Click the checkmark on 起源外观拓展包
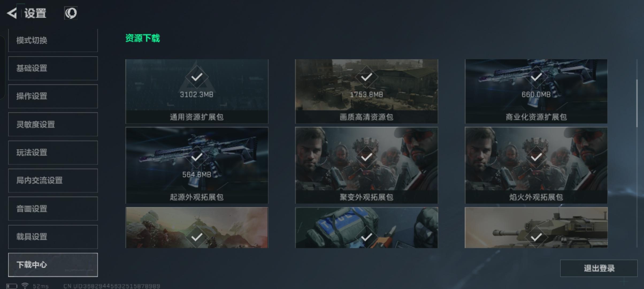The width and height of the screenshot is (644, 289). pos(197,157)
